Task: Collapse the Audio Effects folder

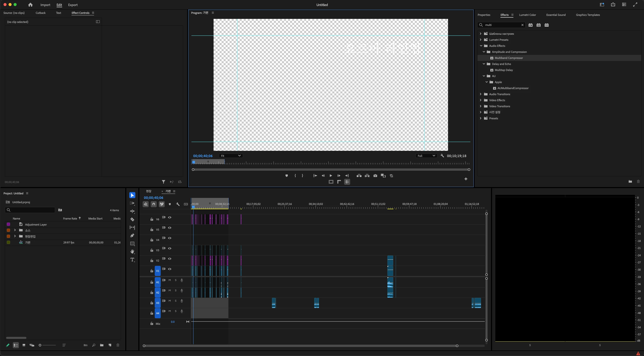Action: (x=481, y=46)
